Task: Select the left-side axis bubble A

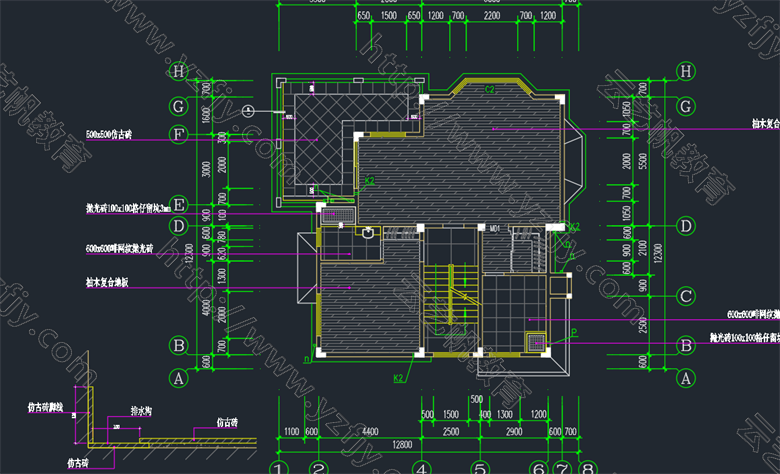Action: click(179, 379)
